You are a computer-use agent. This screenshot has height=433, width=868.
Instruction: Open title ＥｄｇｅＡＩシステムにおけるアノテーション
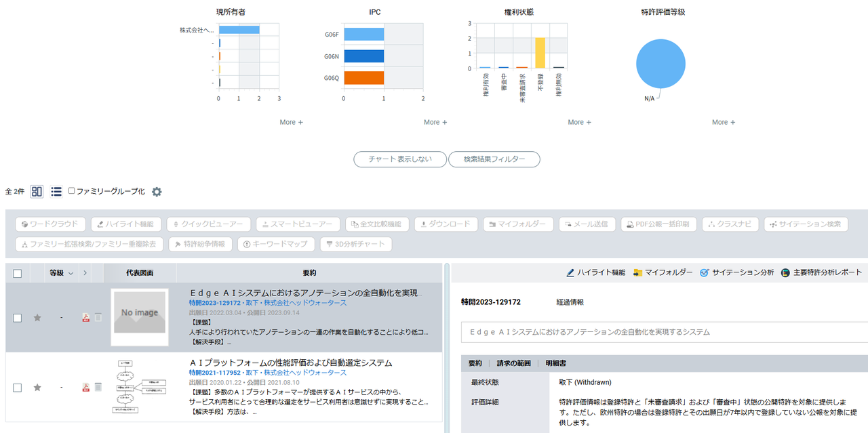click(305, 293)
